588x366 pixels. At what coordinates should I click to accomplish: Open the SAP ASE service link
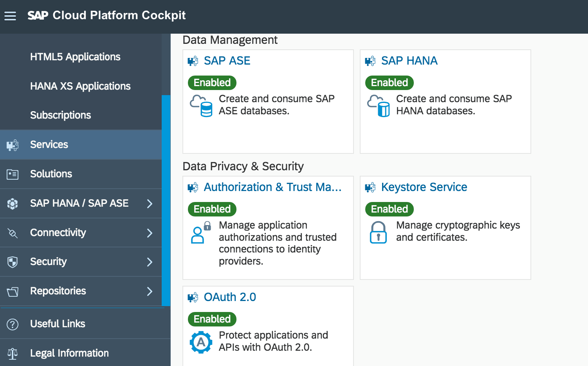pyautogui.click(x=227, y=61)
